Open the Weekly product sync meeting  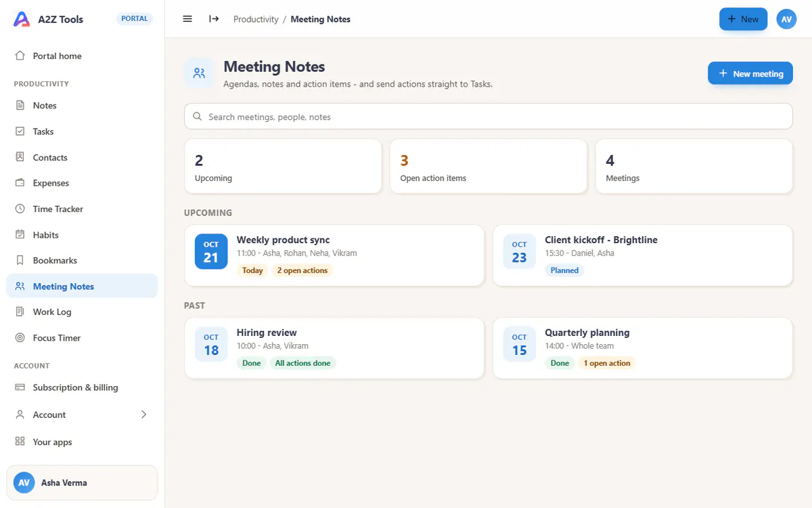[334, 255]
